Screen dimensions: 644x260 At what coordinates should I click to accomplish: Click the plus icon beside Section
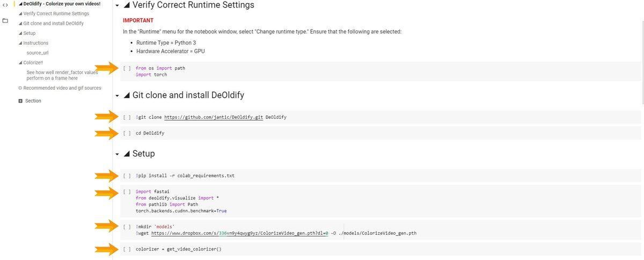point(20,101)
